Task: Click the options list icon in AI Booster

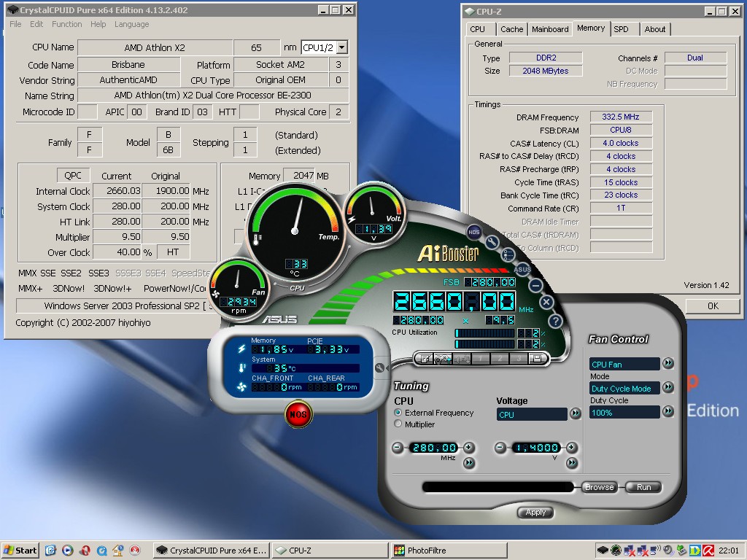Action: pyautogui.click(x=508, y=254)
